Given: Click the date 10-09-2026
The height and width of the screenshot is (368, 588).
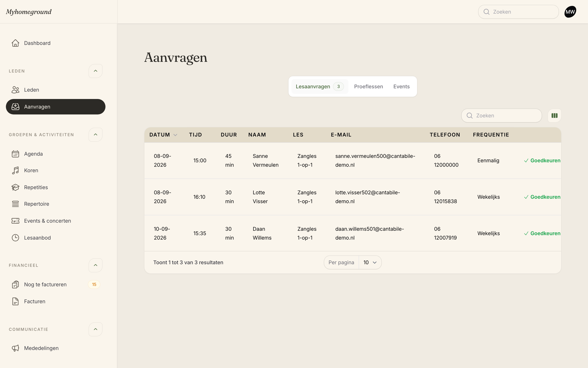Looking at the screenshot, I should coord(162,234).
